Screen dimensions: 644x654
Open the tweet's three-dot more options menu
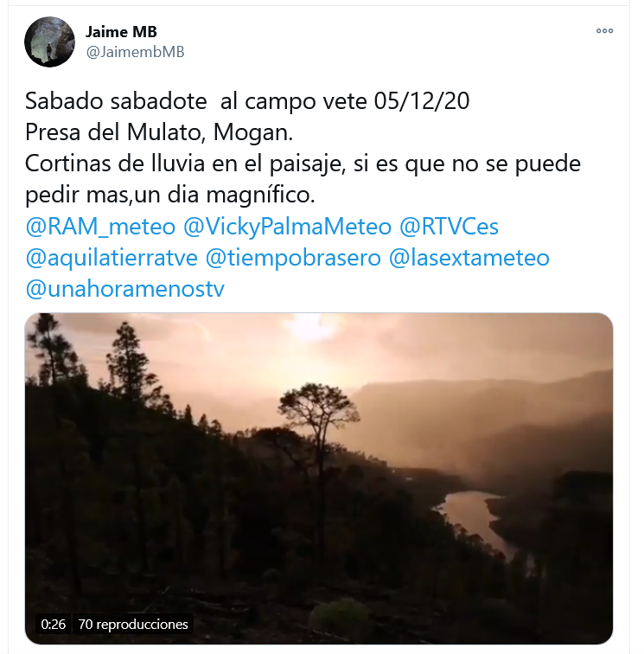(604, 31)
